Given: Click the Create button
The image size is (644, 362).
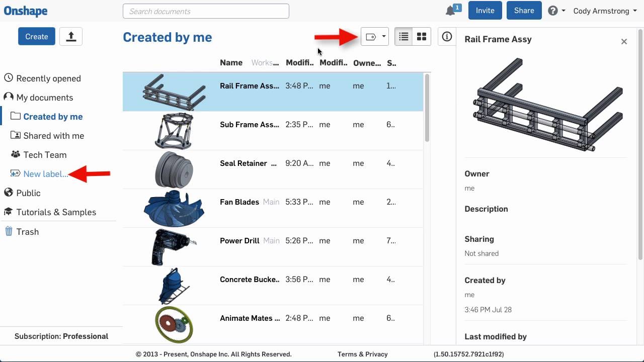Looking at the screenshot, I should [37, 36].
